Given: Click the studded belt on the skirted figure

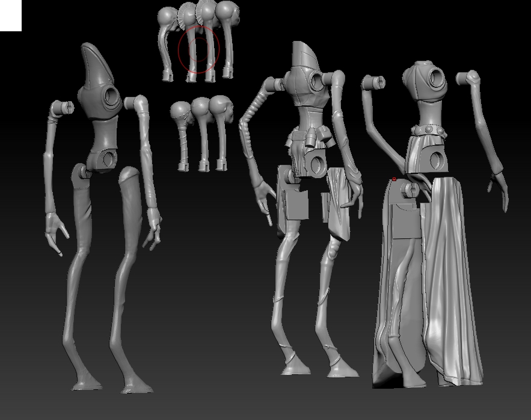Looking at the screenshot, I should pos(428,130).
